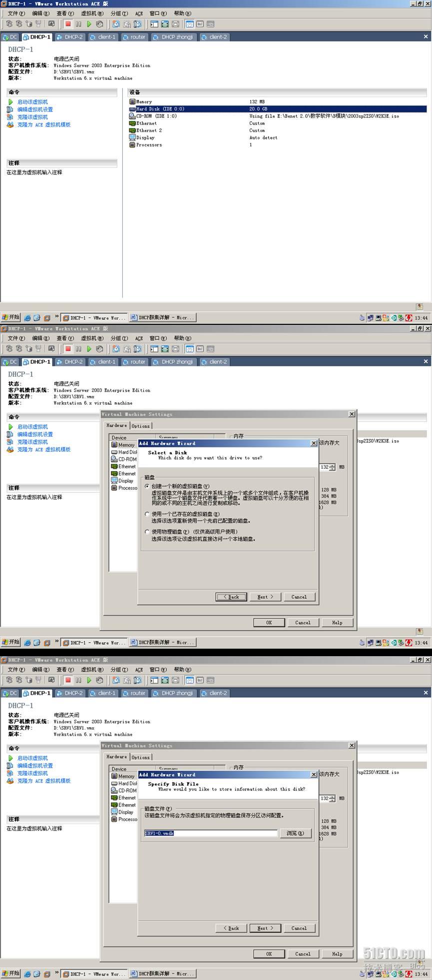Viewport: 432px width, 980px height.
Task: Select CD-ROM (IDE 1:0) device row
Action: coord(278,116)
